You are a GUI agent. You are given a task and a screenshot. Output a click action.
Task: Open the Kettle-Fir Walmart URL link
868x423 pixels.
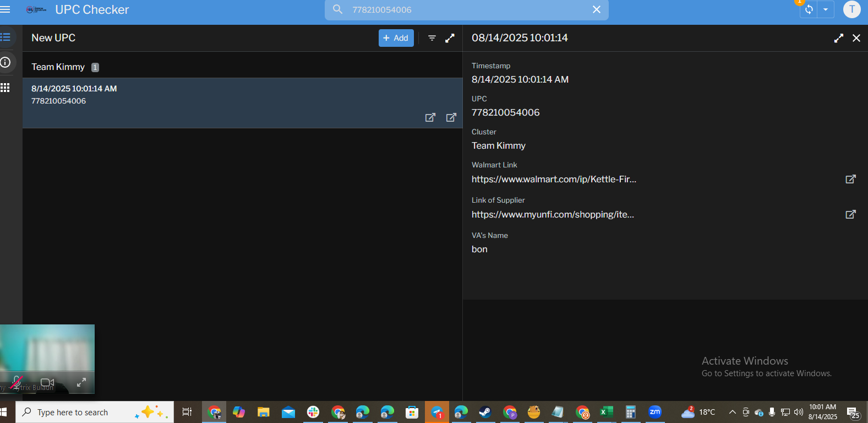(554, 180)
